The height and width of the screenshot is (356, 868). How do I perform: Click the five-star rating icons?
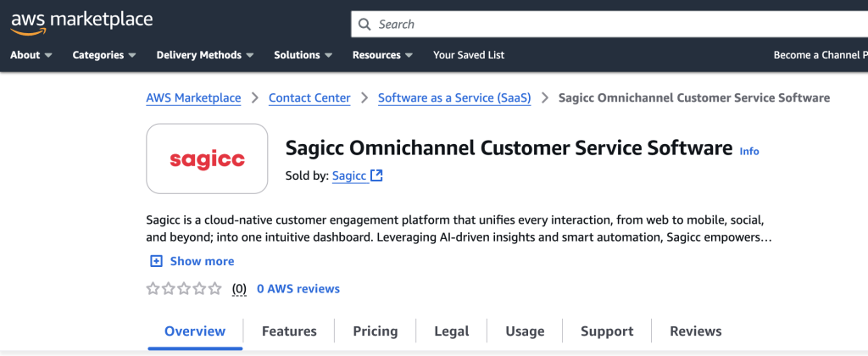[184, 289]
